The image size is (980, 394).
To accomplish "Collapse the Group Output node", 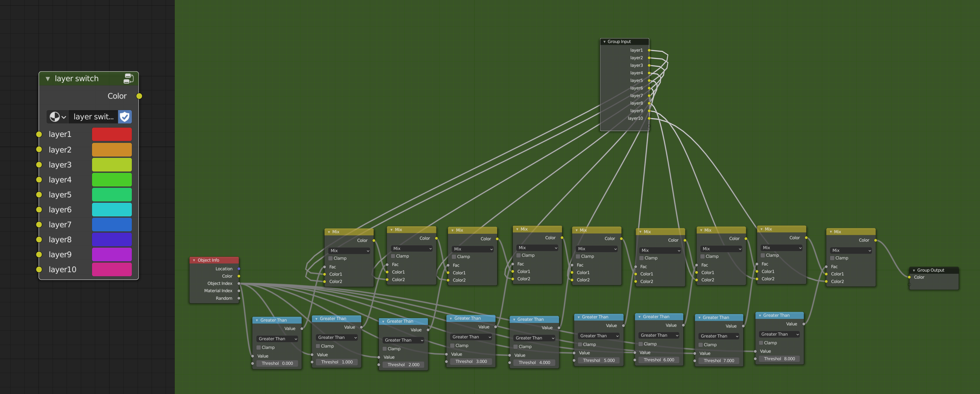I will coord(914,270).
